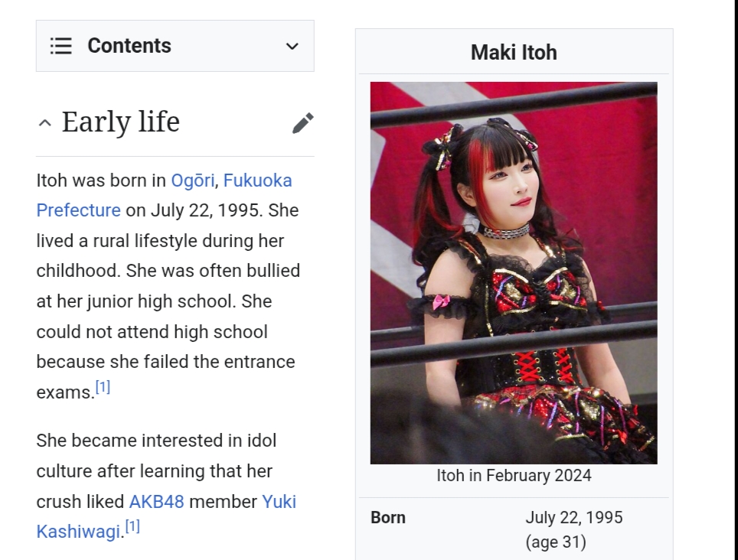Click the caption Itoh in February 2024
738x560 pixels.
pos(514,475)
